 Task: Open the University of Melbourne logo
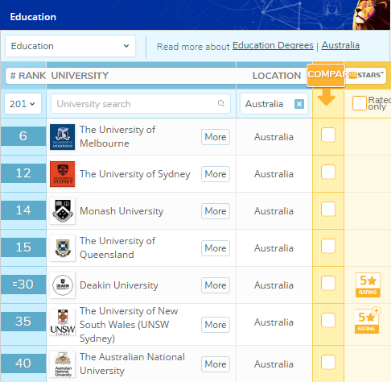tap(62, 137)
